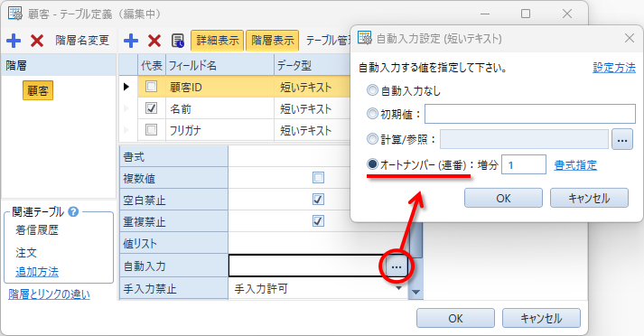Click the document-clock icon in the field toolbar
The height and width of the screenshot is (336, 644).
(x=178, y=41)
